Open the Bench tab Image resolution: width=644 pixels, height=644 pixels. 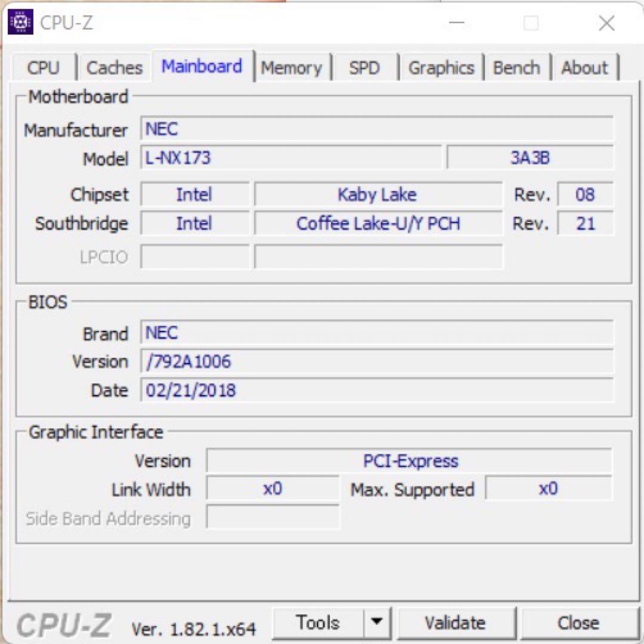point(517,67)
